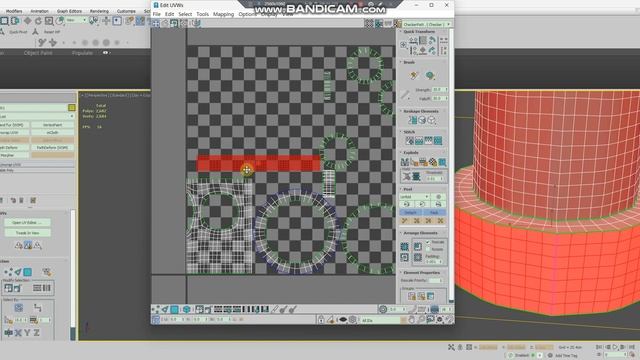Click the Populate ribbon tab
Viewport: 640px width, 360px height.
coord(82,53)
